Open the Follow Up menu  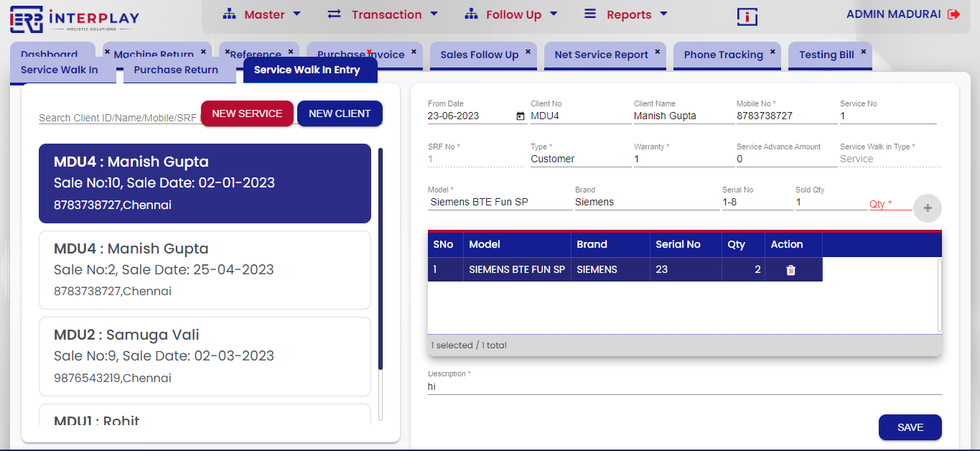pos(511,14)
